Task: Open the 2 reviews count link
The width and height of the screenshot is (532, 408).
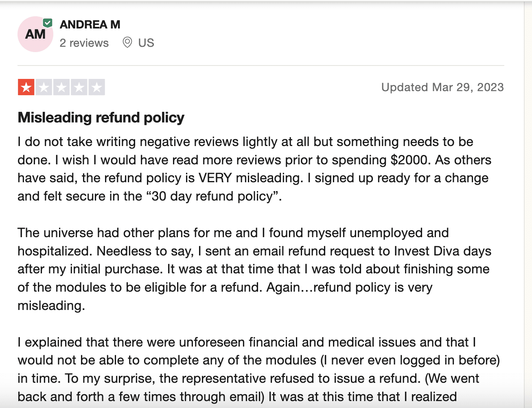Action: coord(84,43)
